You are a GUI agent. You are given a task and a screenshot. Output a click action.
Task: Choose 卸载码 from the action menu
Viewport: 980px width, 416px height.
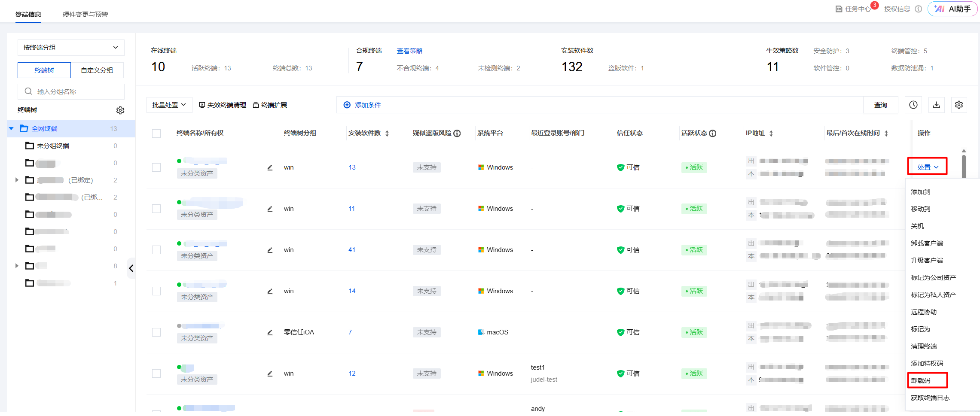(921, 380)
